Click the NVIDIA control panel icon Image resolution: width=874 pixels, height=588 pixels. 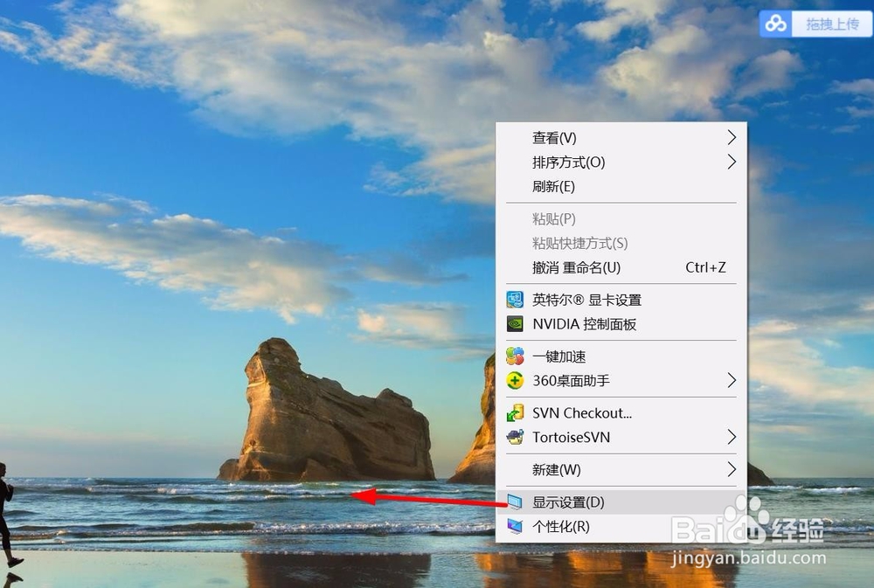point(517,324)
